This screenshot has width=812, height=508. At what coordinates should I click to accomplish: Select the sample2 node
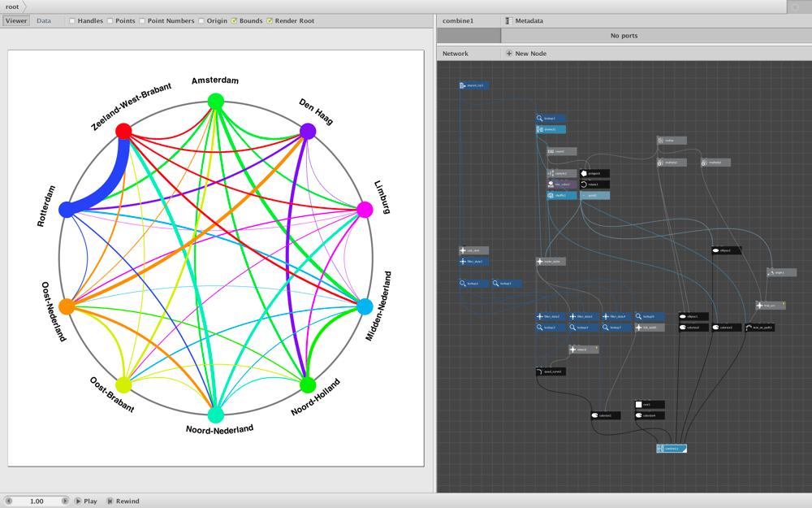[561, 173]
